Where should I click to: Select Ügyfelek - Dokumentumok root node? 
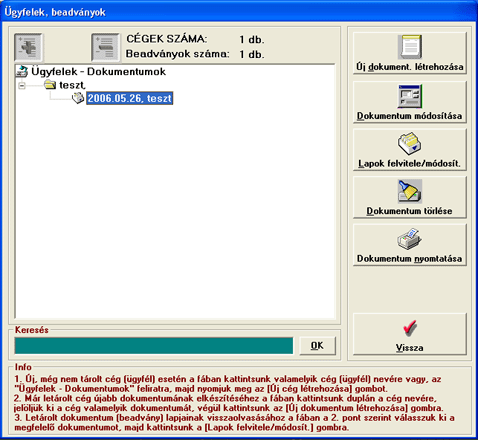click(x=98, y=72)
